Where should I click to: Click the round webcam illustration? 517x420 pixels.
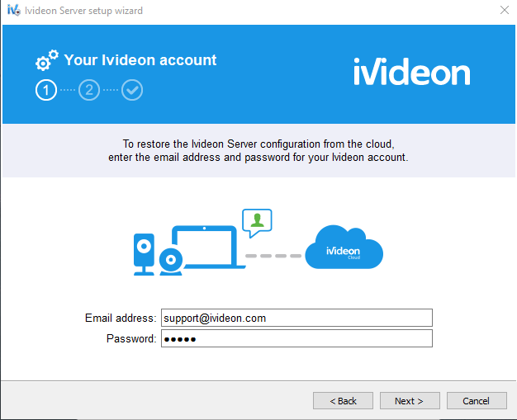(x=171, y=262)
